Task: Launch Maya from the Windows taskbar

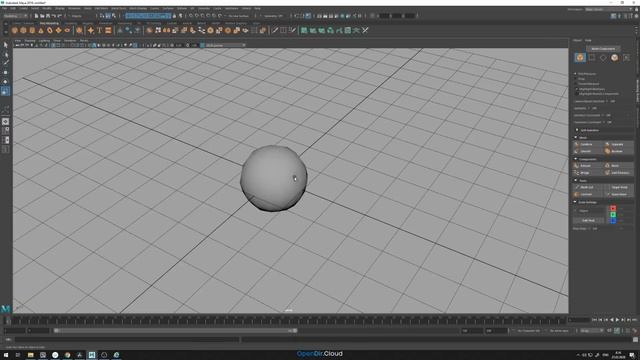Action: 92,355
